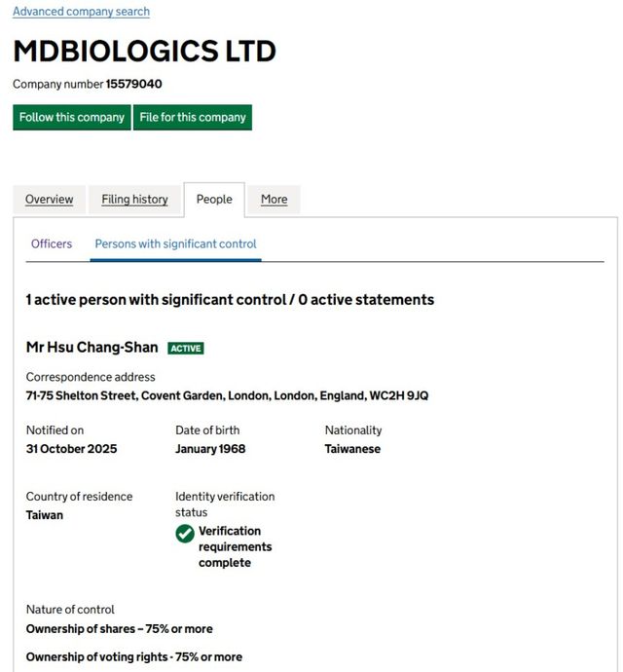623x672 pixels.
Task: Click the MDBIOLOGICS LTD company heading
Action: coord(144,52)
